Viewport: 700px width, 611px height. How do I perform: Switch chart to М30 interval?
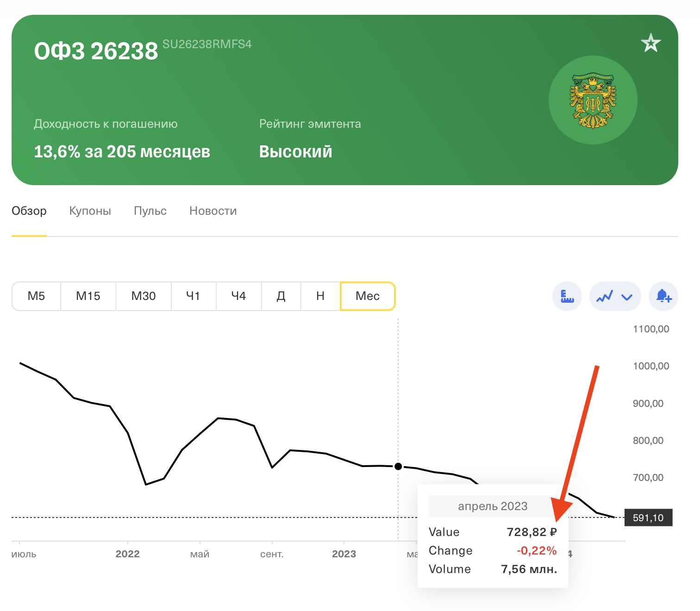(144, 296)
